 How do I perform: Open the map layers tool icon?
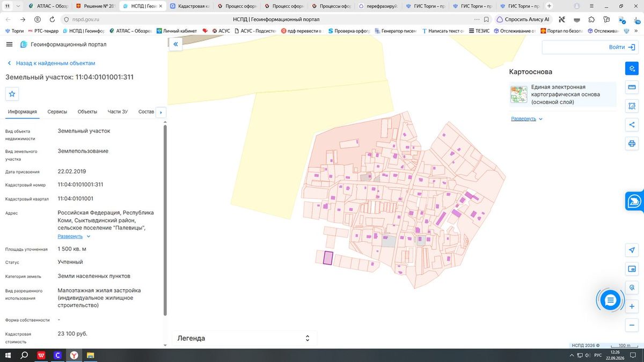pyautogui.click(x=632, y=69)
